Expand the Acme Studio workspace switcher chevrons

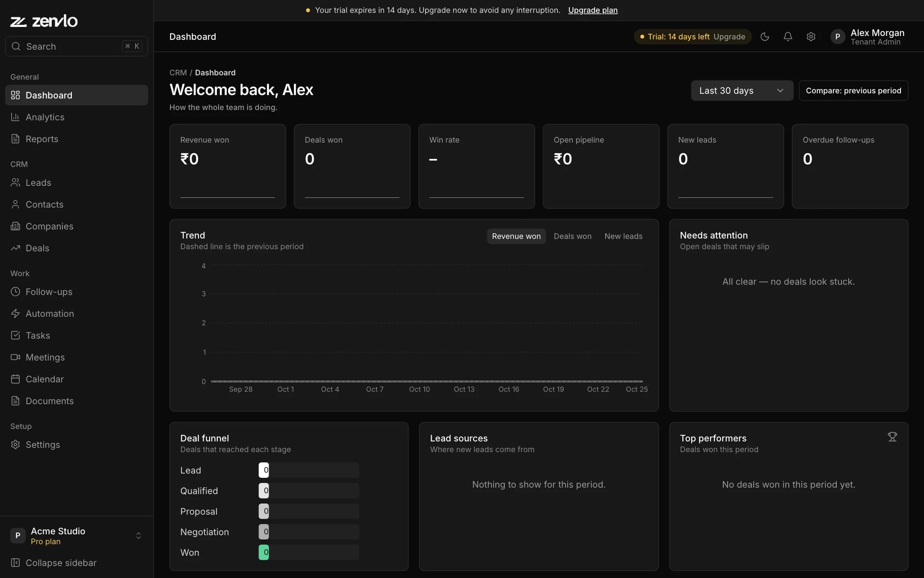139,536
